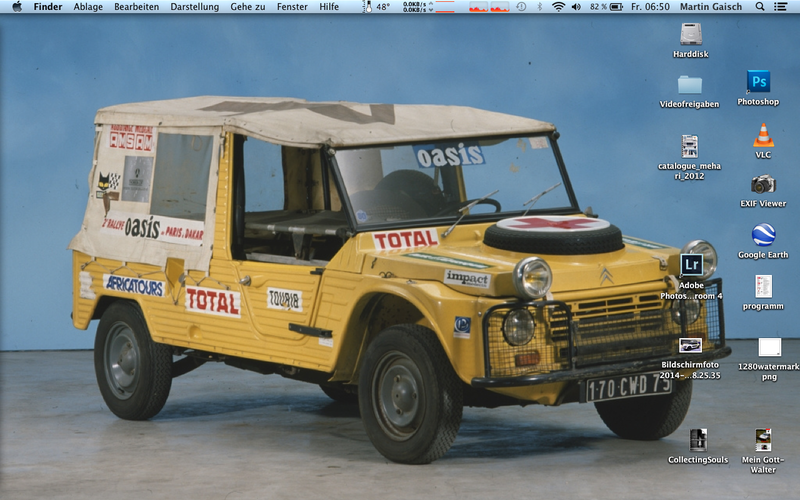The height and width of the screenshot is (500, 800).
Task: Open the Bearbeiten menu
Action: (x=136, y=7)
